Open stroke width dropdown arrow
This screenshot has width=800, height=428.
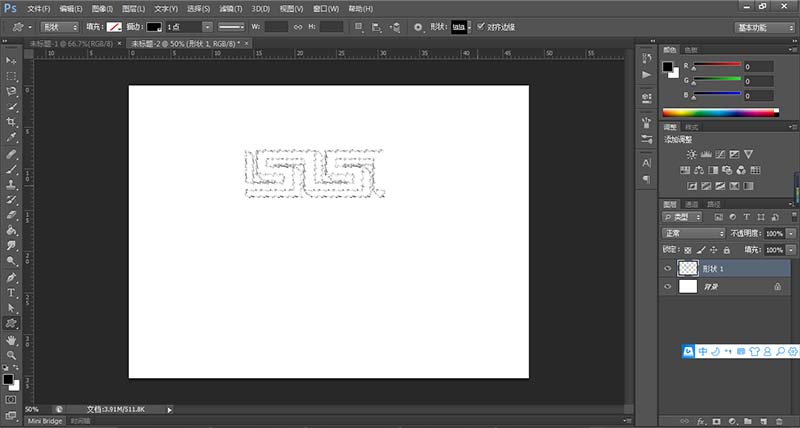(207, 27)
